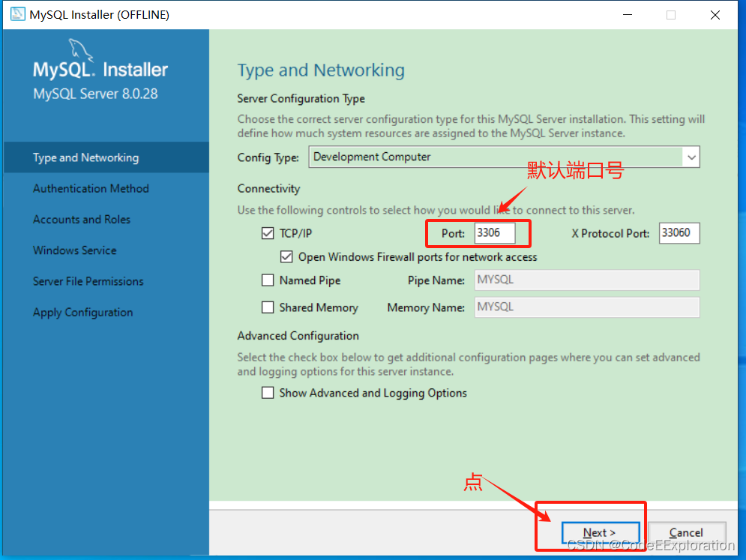The height and width of the screenshot is (560, 746).
Task: Close the MySQL Installer window
Action: 715,15
